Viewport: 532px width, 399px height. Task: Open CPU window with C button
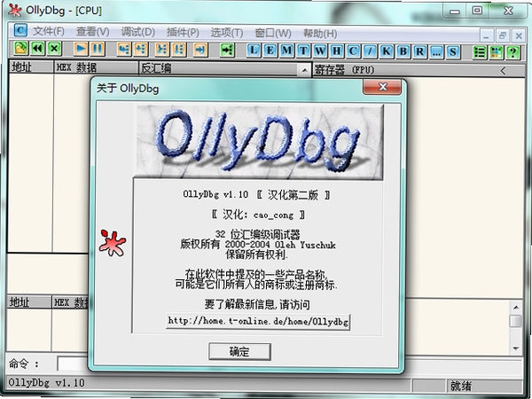[353, 51]
